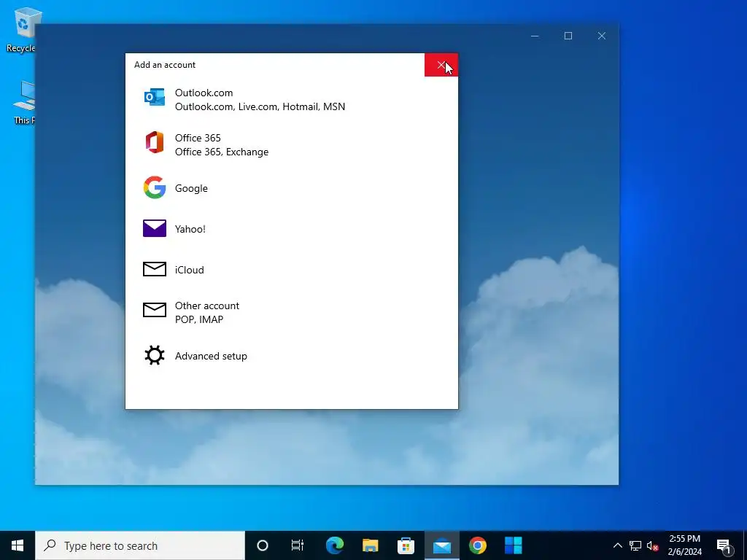Select the Yahoo! account label
Image resolution: width=747 pixels, height=560 pixels.
pyautogui.click(x=190, y=229)
